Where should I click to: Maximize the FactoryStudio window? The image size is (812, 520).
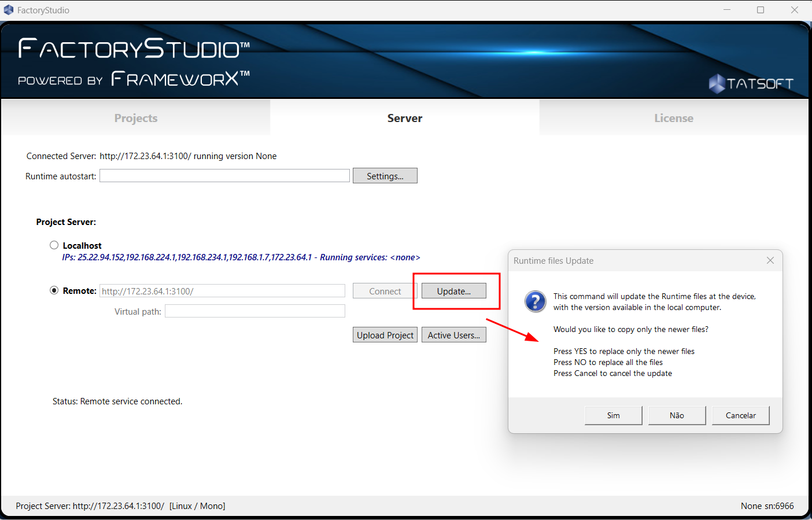[x=761, y=10]
